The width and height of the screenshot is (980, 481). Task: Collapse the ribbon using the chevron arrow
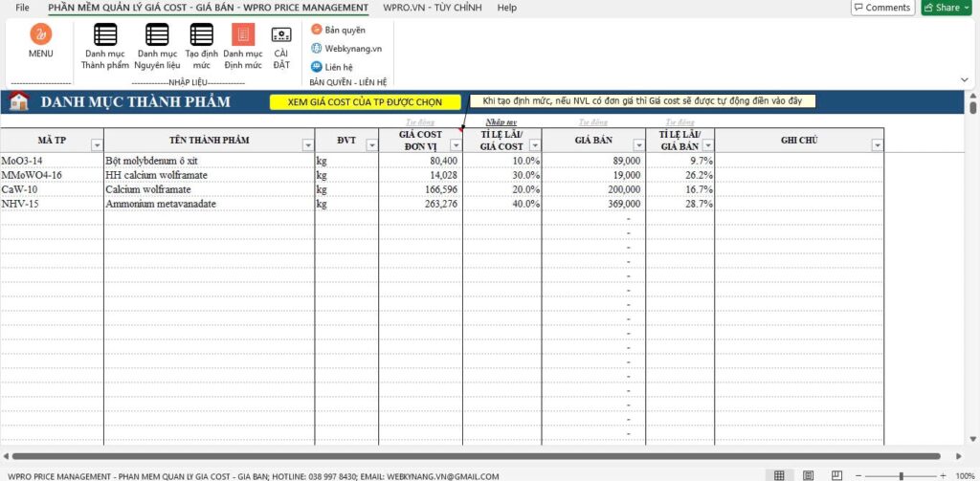pyautogui.click(x=967, y=79)
